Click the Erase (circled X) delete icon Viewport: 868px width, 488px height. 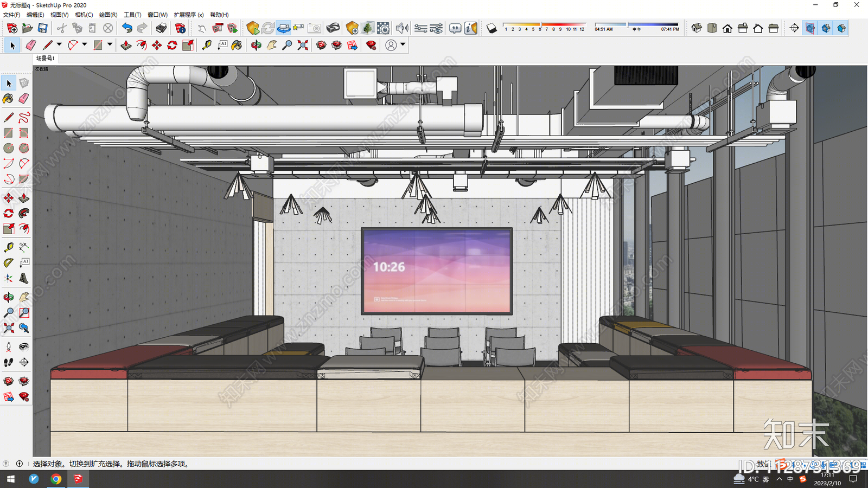pyautogui.click(x=108, y=28)
